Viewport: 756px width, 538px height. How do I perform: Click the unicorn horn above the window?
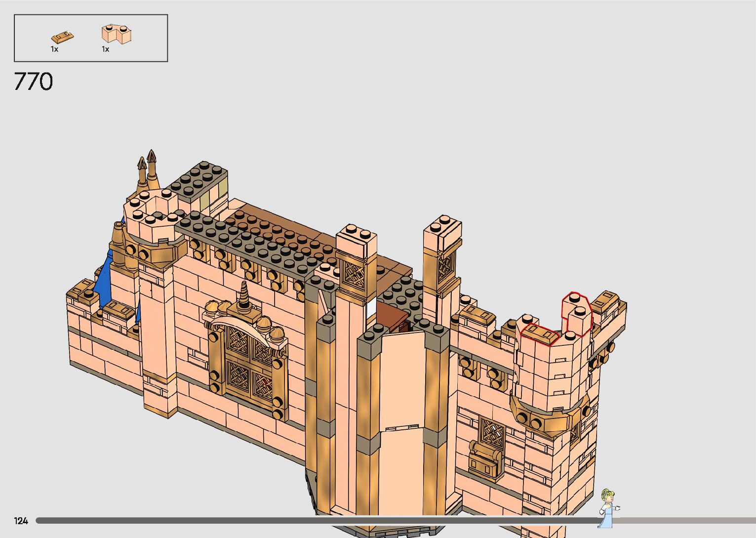click(244, 297)
